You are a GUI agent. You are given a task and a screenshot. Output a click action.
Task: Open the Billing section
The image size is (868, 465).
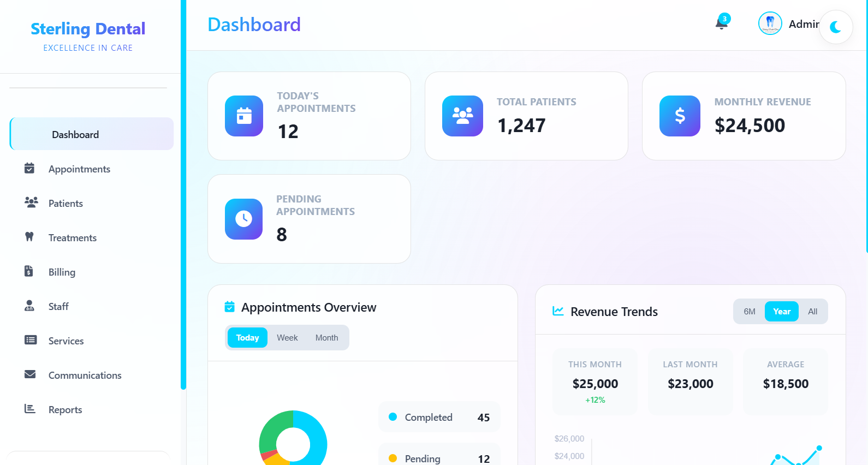(92, 272)
